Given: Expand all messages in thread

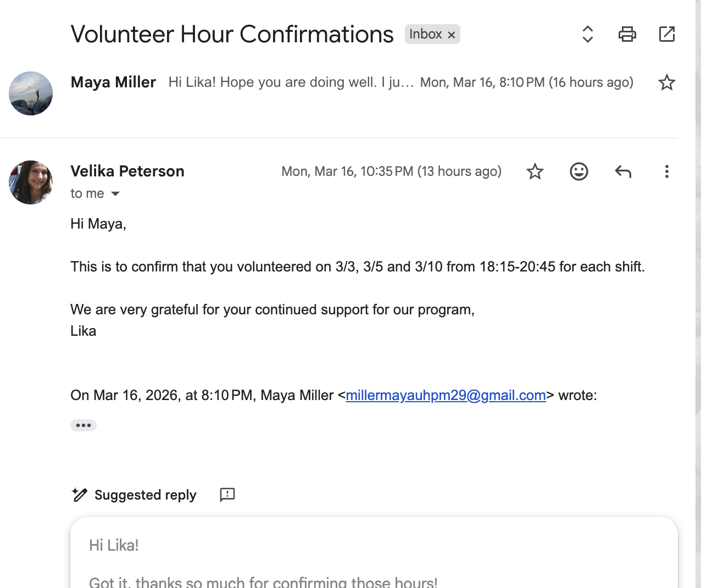Looking at the screenshot, I should click(x=587, y=34).
